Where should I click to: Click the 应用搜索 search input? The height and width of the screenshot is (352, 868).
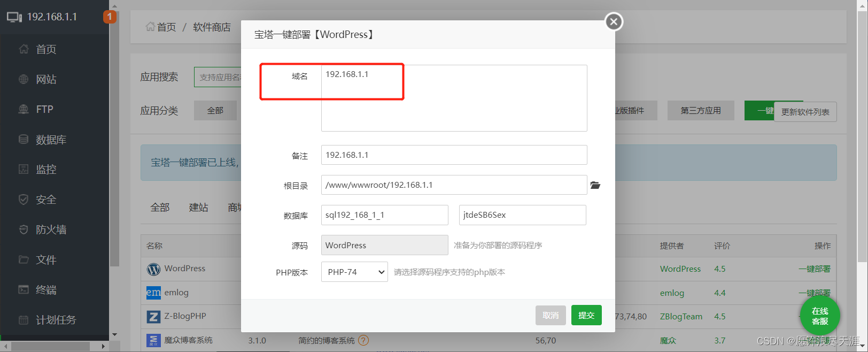point(218,77)
